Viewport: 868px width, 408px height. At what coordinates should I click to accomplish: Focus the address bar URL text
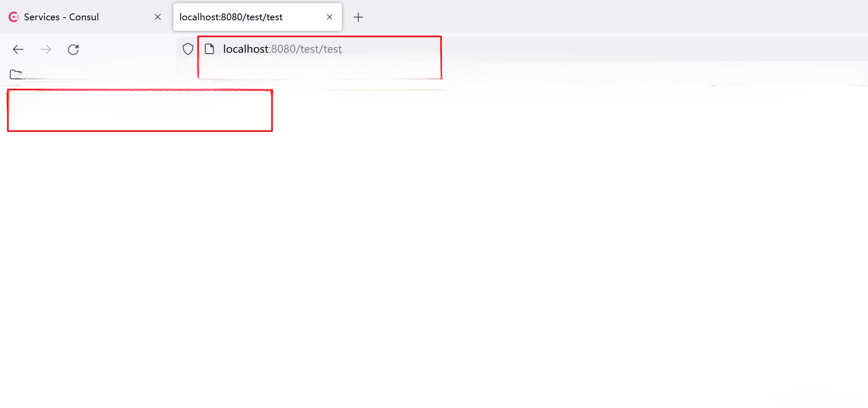(x=282, y=49)
